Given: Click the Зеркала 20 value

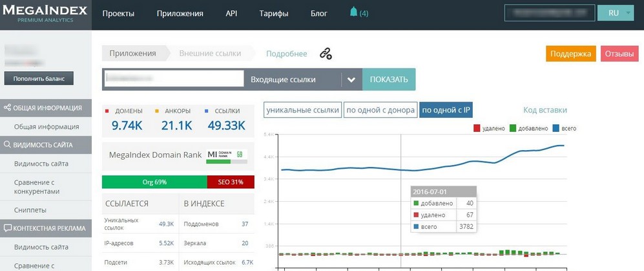Looking at the screenshot, I should point(245,243).
